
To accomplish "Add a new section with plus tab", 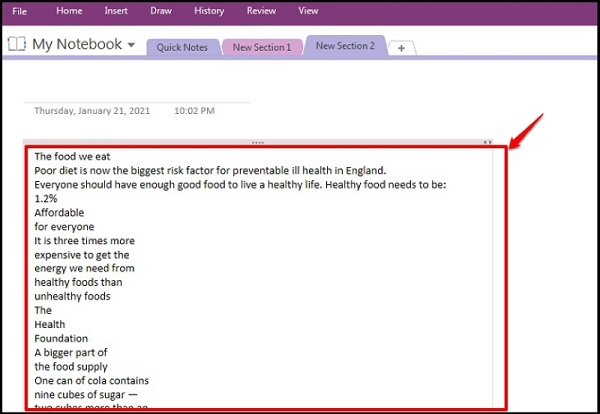I will click(x=401, y=48).
